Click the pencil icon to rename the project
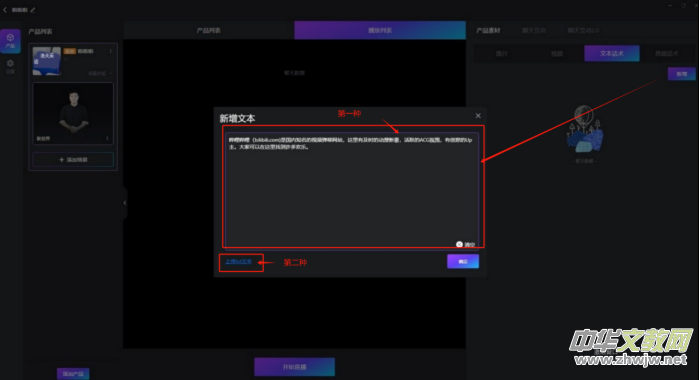The height and width of the screenshot is (380, 699). tap(33, 9)
